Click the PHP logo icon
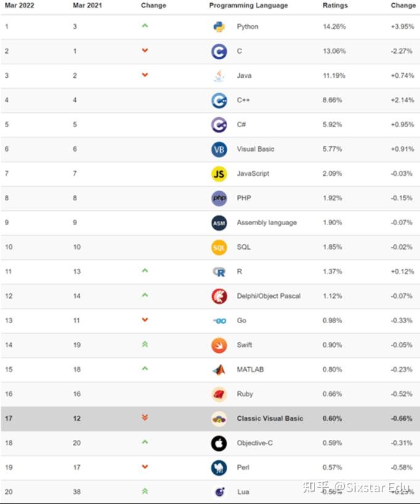The image size is (420, 504). 219,198
